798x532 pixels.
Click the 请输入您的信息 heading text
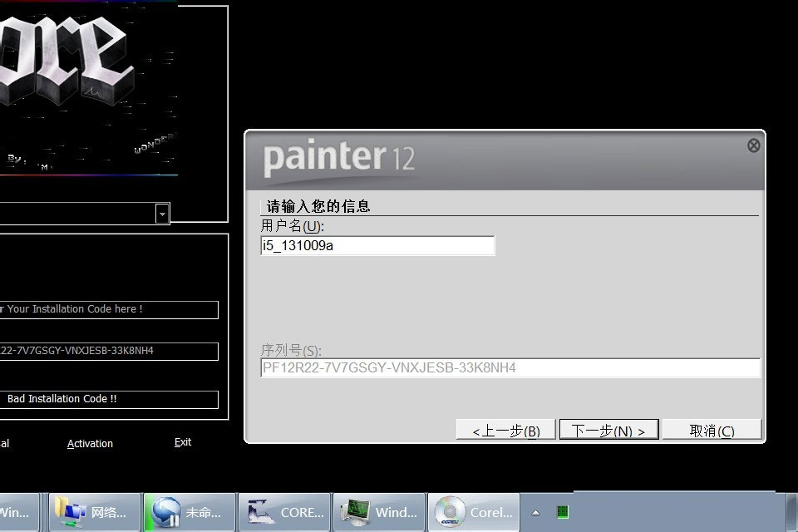[318, 206]
